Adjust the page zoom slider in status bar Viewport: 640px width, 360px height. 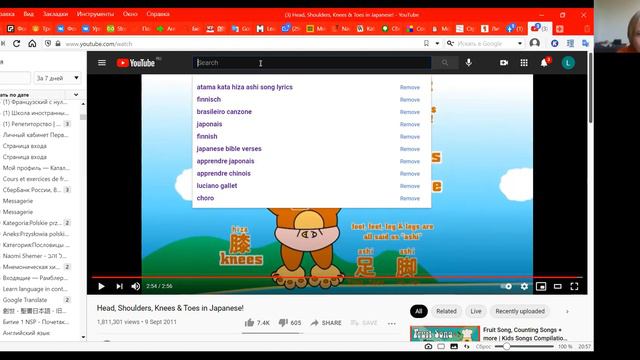(x=524, y=346)
